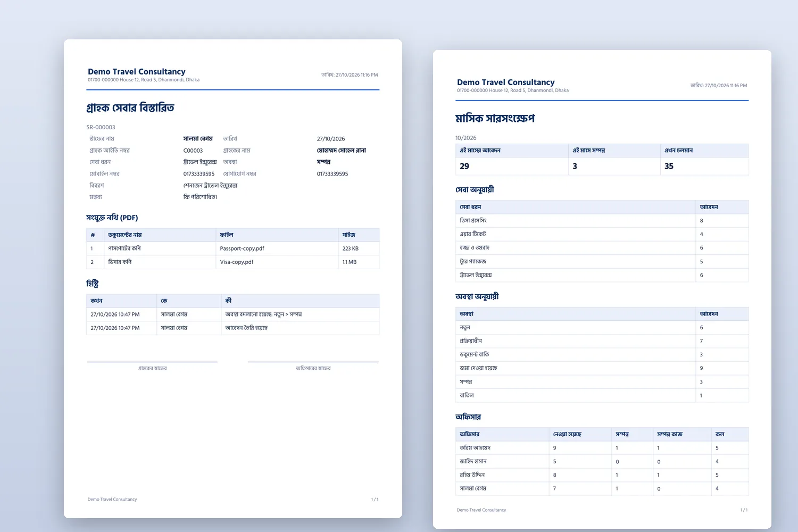Click the মোহাম্মদ সোহেল রানা customer name
The height and width of the screenshot is (532, 798).
click(x=342, y=151)
